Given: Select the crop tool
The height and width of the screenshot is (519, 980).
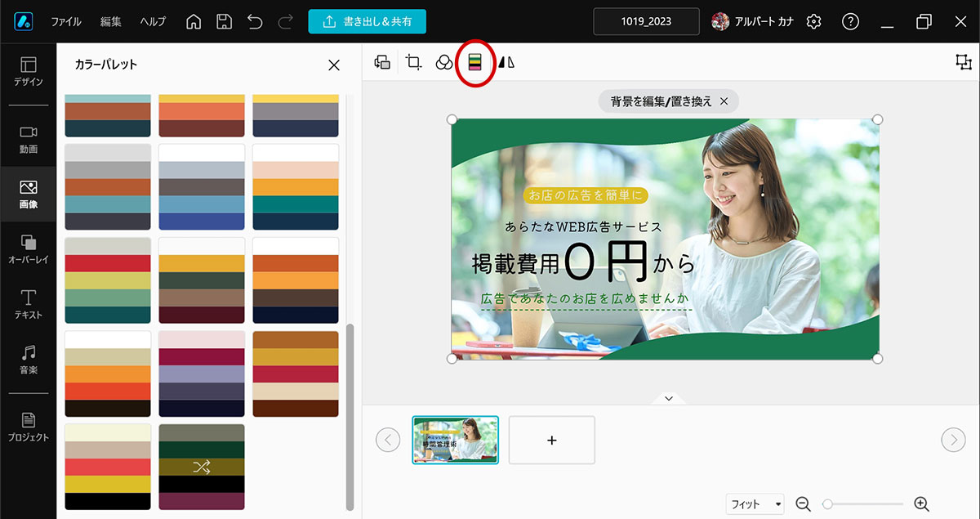Looking at the screenshot, I should pyautogui.click(x=414, y=62).
